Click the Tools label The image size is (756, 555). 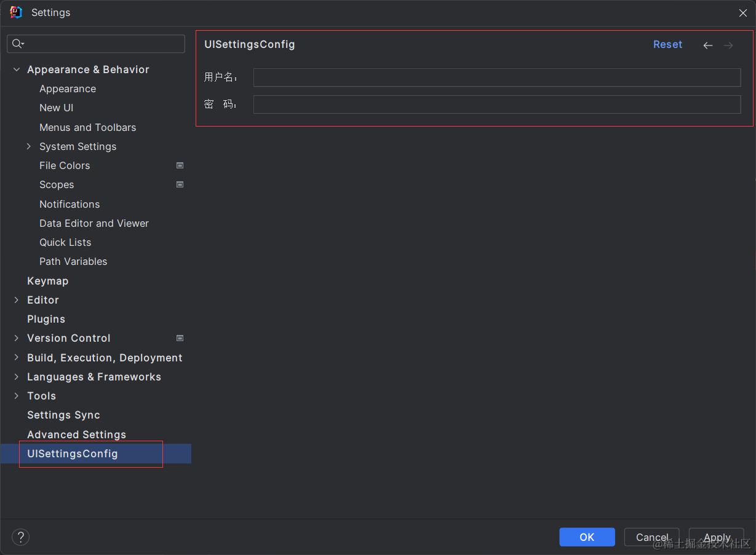[41, 396]
